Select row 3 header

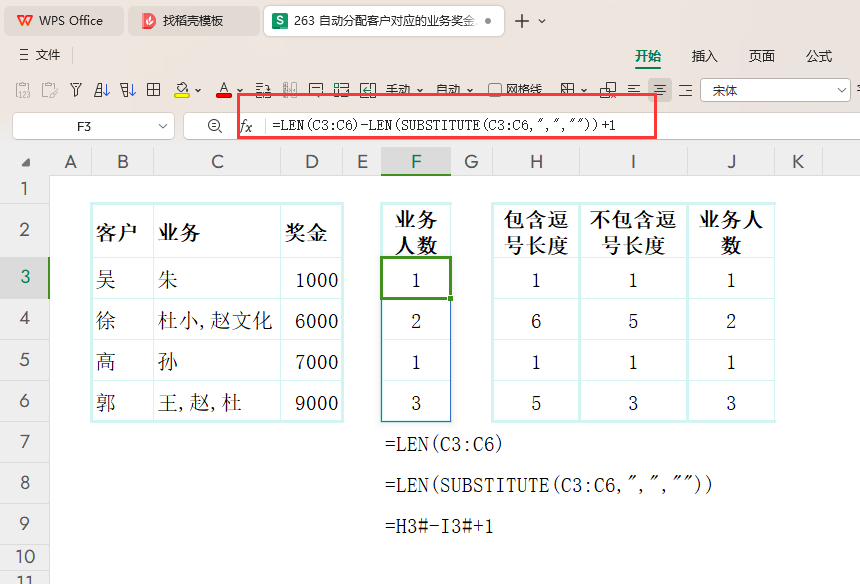(25, 277)
